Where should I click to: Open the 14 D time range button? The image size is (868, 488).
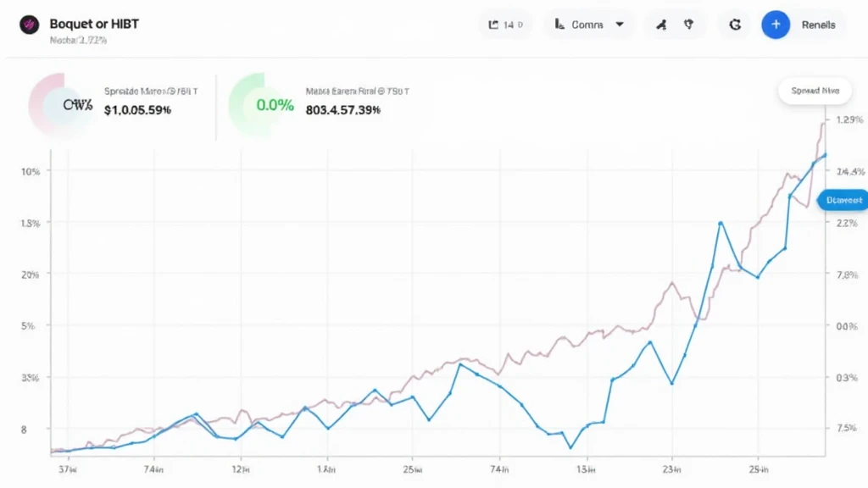click(505, 25)
